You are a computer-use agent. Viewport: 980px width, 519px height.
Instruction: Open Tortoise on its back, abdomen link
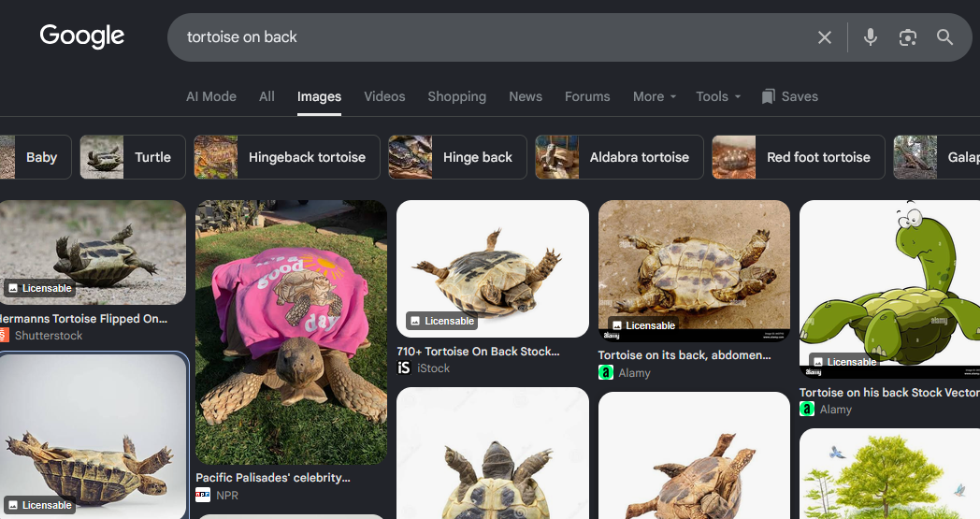point(685,354)
